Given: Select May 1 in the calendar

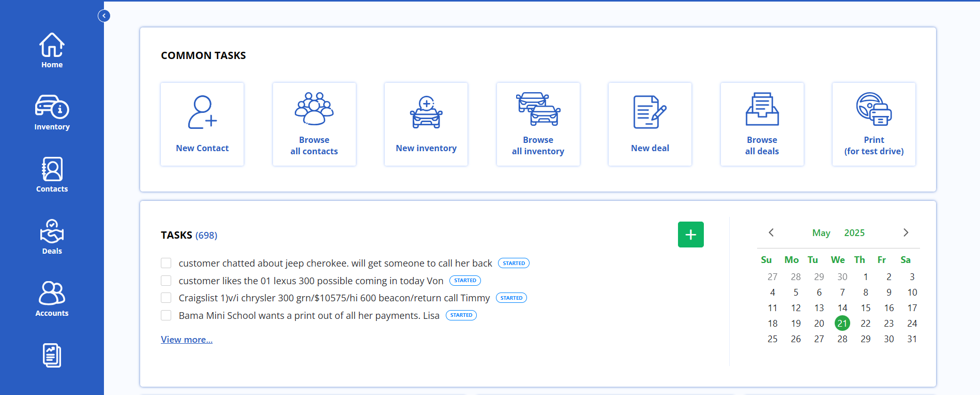Looking at the screenshot, I should point(866,277).
